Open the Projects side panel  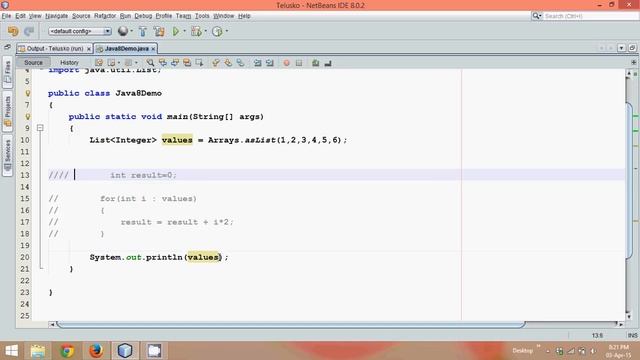7,111
